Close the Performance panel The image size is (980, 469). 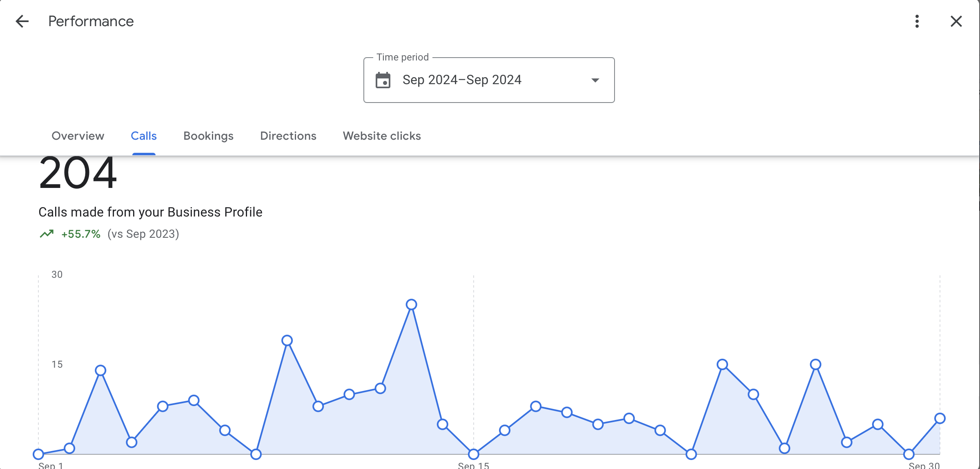pyautogui.click(x=956, y=21)
